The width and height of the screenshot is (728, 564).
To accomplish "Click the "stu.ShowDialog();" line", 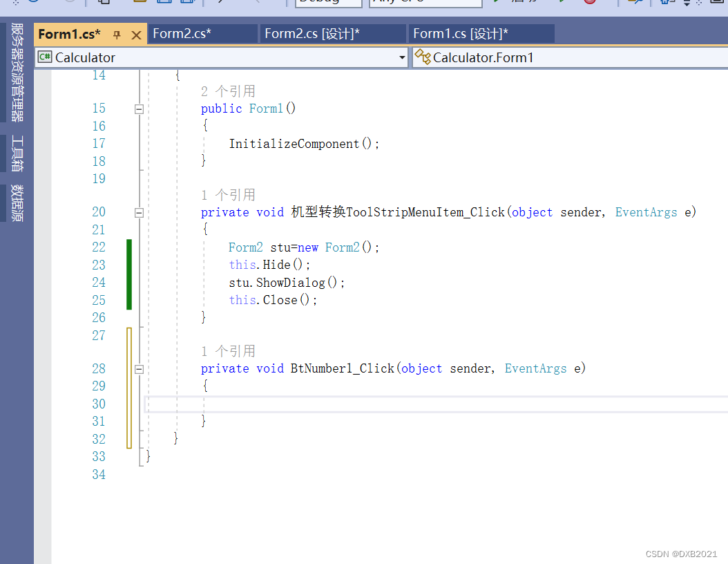I will [287, 283].
